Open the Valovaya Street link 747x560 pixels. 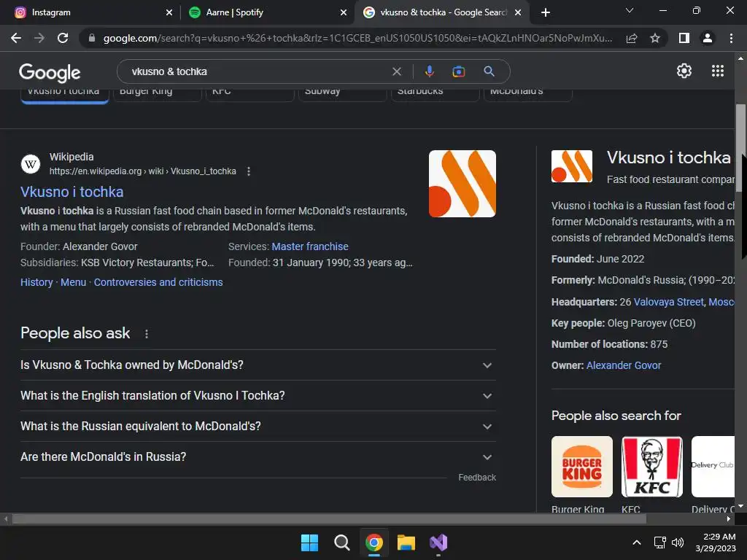coord(668,302)
